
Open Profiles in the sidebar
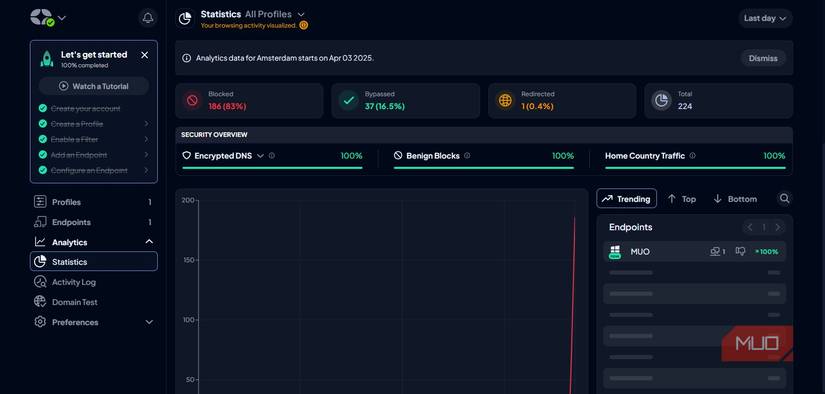tap(94, 202)
